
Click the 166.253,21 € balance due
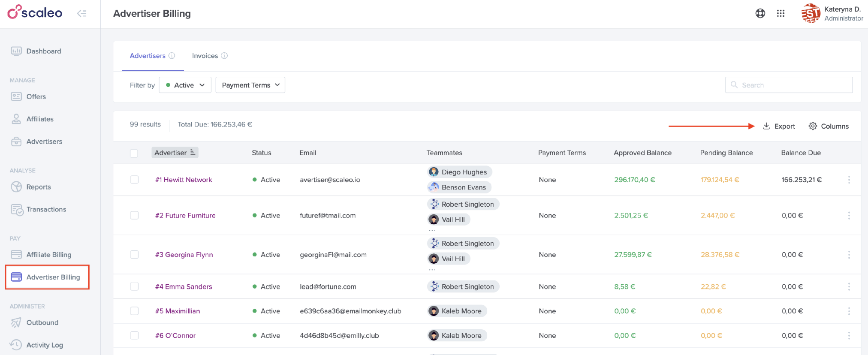[802, 180]
